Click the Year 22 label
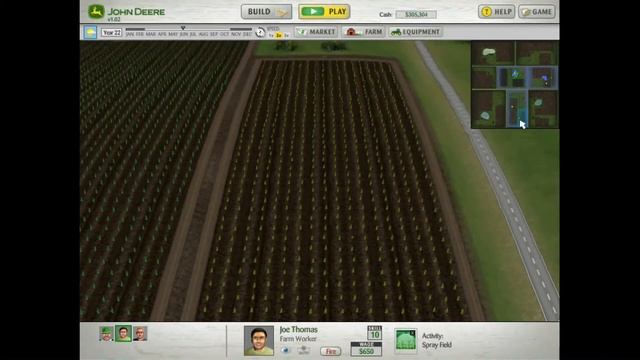This screenshot has height=360, width=640. coord(111,33)
